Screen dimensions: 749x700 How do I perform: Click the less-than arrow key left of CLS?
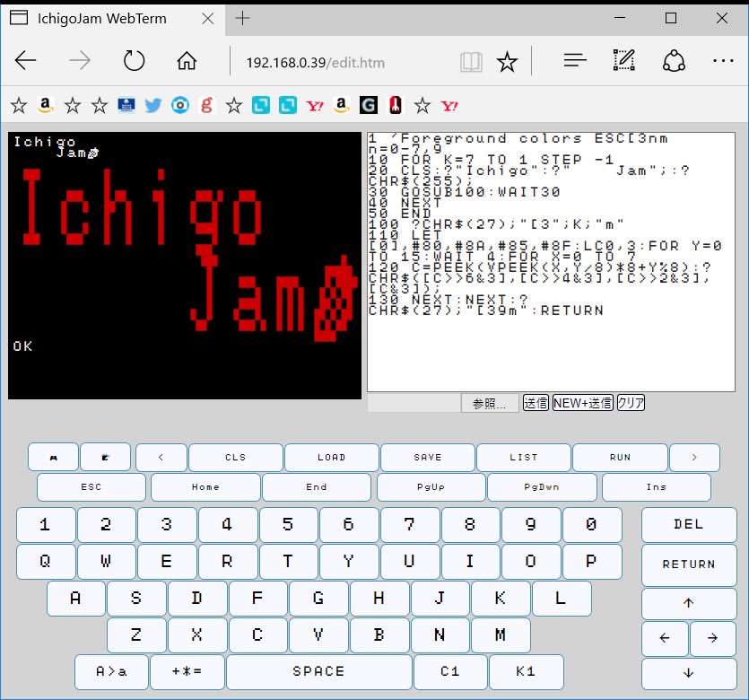pyautogui.click(x=161, y=458)
